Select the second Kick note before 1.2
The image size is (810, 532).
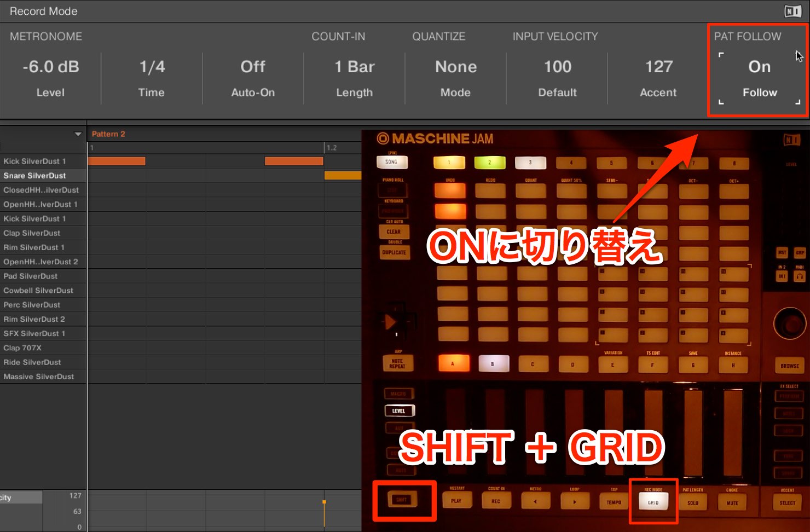(294, 161)
